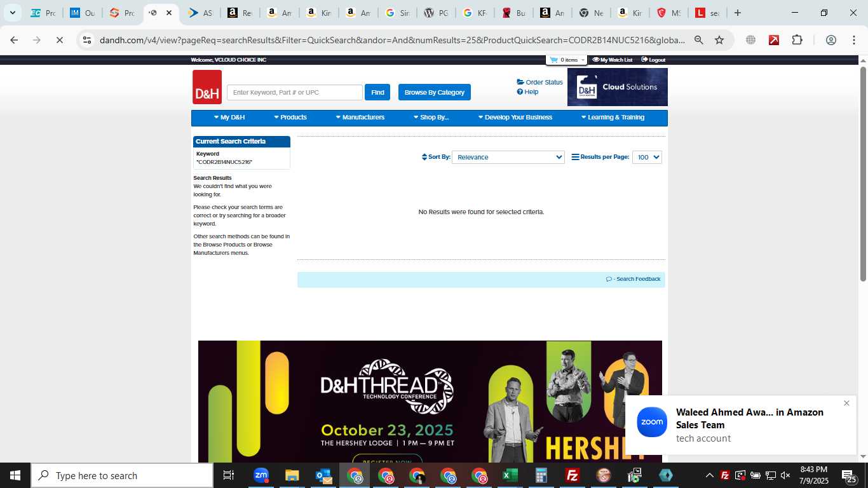This screenshot has height=488, width=868.
Task: Click the Order Status link
Action: [540, 82]
